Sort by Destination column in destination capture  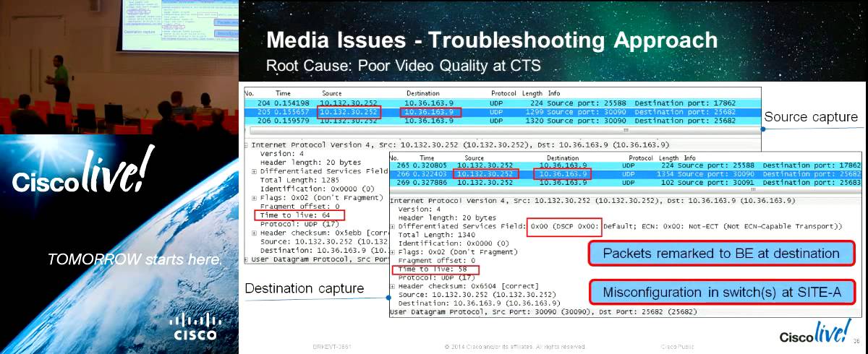point(563,157)
